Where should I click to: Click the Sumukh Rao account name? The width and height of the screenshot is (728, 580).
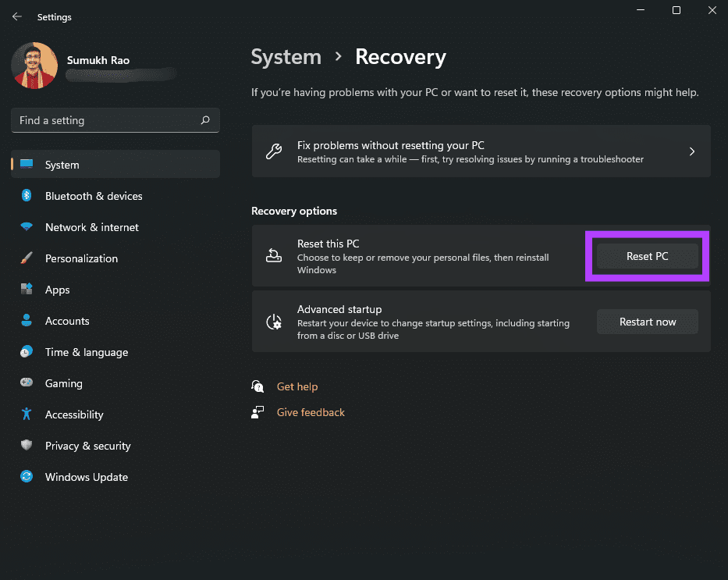pos(98,60)
